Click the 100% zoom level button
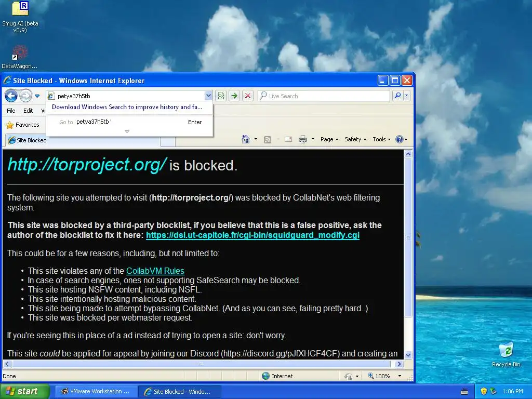Screen dimensions: 532x399 coord(379,376)
